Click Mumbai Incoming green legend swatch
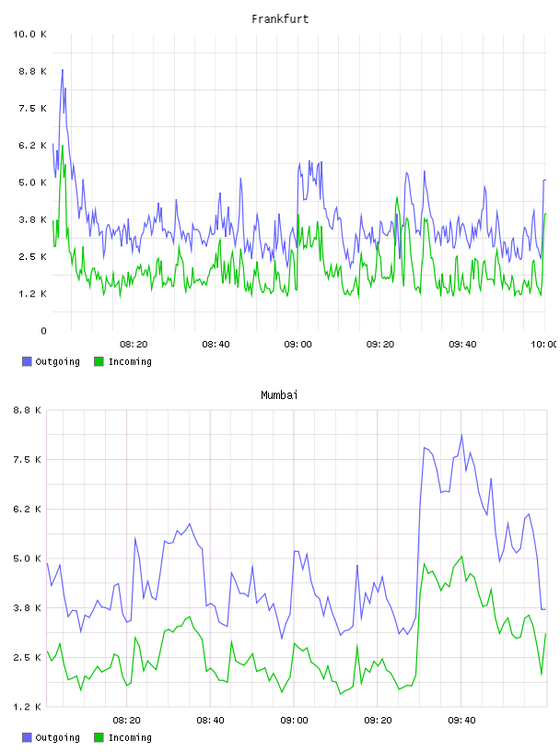560x752 pixels. pyautogui.click(x=99, y=737)
